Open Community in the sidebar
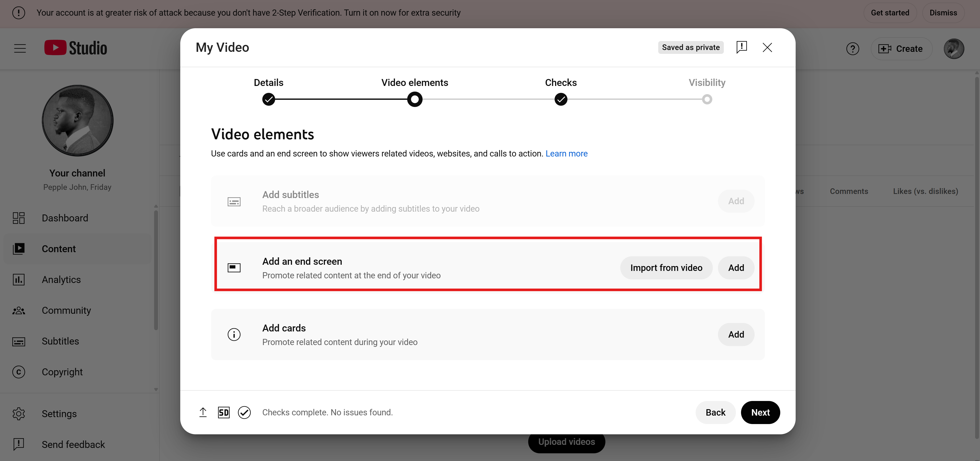Screen dimensions: 980x461 pyautogui.click(x=66, y=310)
